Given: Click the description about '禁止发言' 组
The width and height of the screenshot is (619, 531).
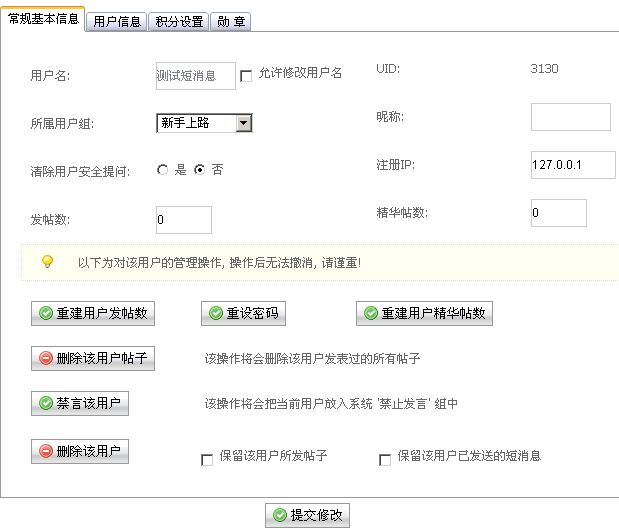Looking at the screenshot, I should [331, 403].
